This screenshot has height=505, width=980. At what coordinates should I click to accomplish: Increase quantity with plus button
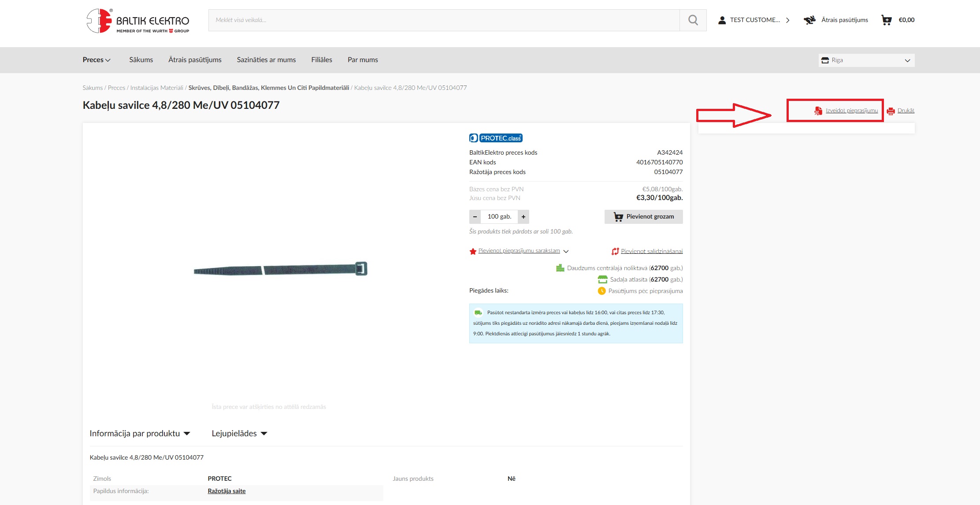point(523,217)
